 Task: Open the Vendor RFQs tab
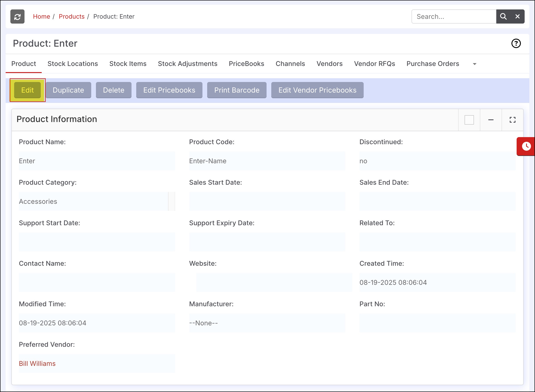coord(374,64)
